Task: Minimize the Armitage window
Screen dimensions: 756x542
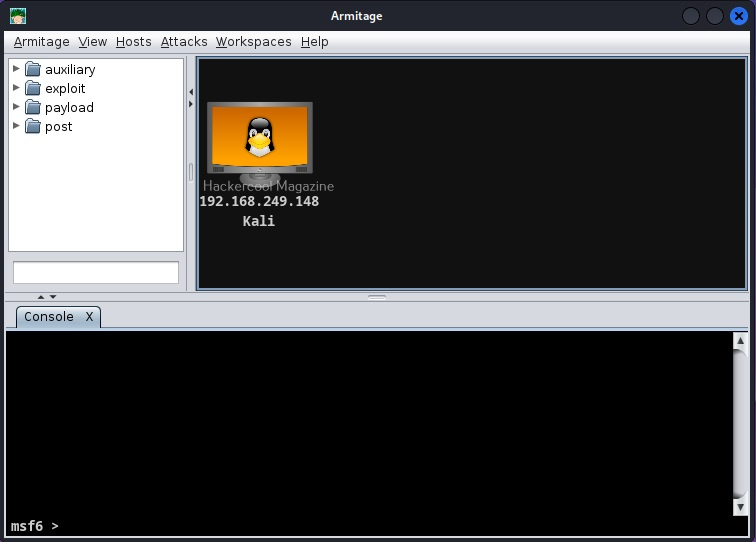Action: [x=691, y=16]
